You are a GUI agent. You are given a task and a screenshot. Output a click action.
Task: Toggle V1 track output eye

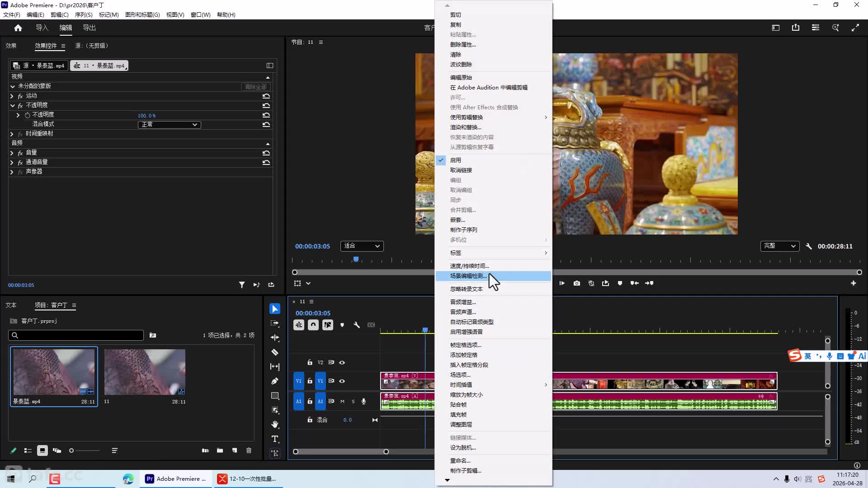coord(342,381)
